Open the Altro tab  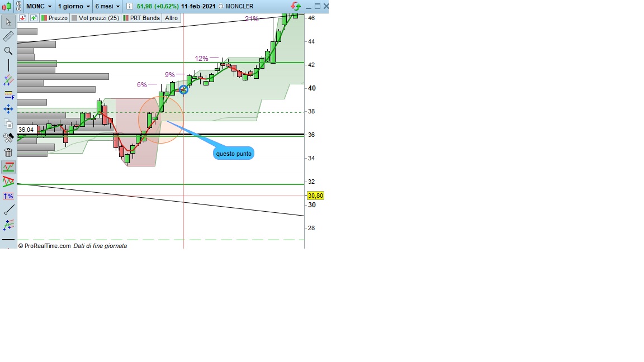(171, 18)
